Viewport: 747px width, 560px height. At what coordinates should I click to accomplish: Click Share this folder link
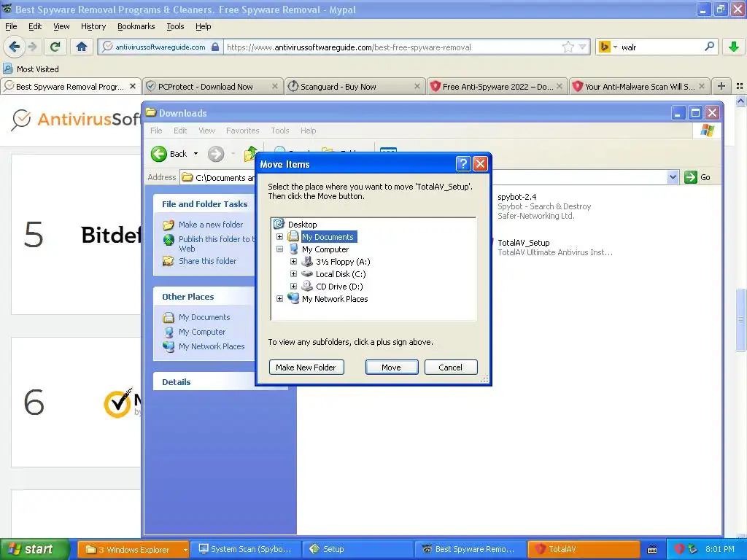pyautogui.click(x=207, y=261)
